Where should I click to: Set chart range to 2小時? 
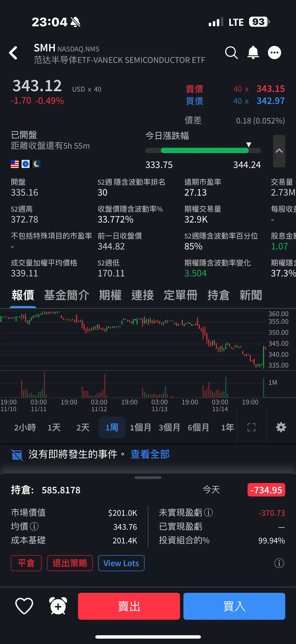[25, 428]
